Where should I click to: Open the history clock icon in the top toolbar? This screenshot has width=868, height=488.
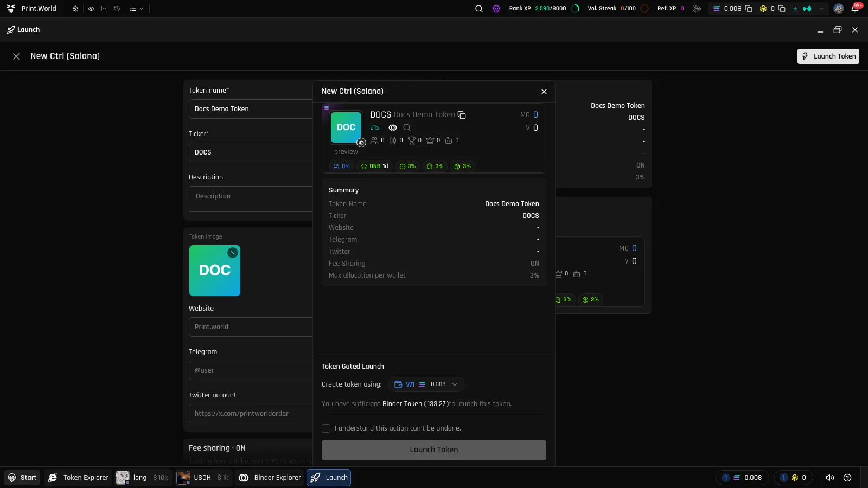[117, 9]
